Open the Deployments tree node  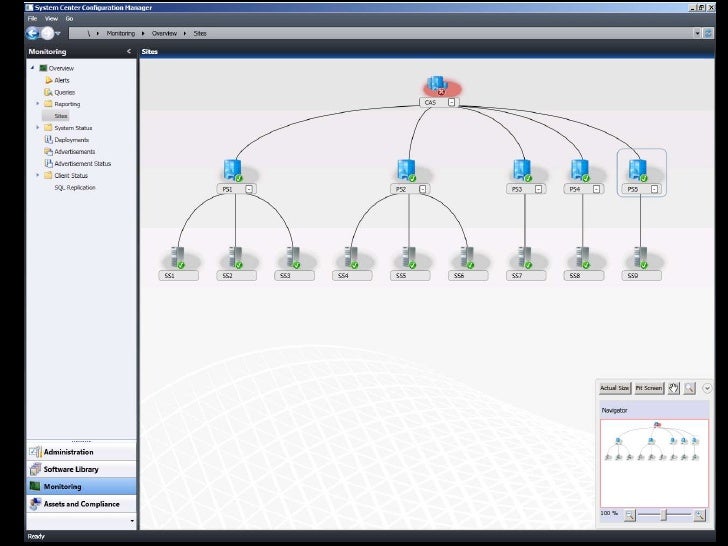pyautogui.click(x=71, y=140)
